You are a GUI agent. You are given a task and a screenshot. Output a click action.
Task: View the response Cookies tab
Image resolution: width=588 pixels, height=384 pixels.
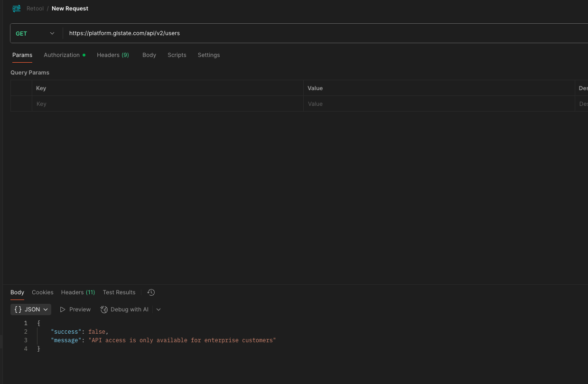(x=43, y=292)
